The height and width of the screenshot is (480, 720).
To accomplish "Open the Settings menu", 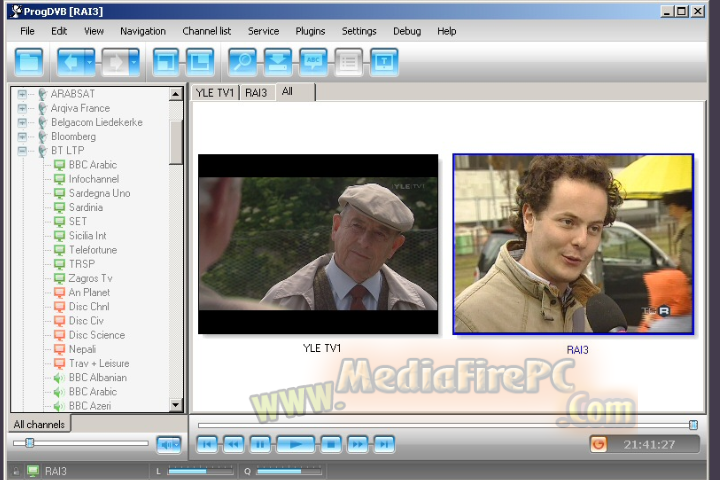I will pyautogui.click(x=359, y=31).
